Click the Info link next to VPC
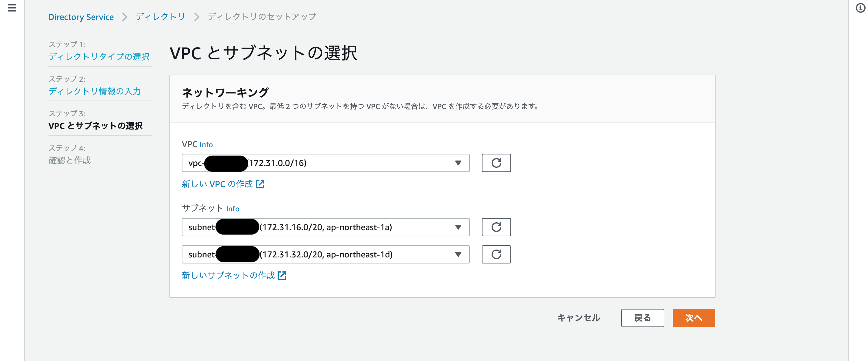The image size is (868, 361). click(x=206, y=144)
